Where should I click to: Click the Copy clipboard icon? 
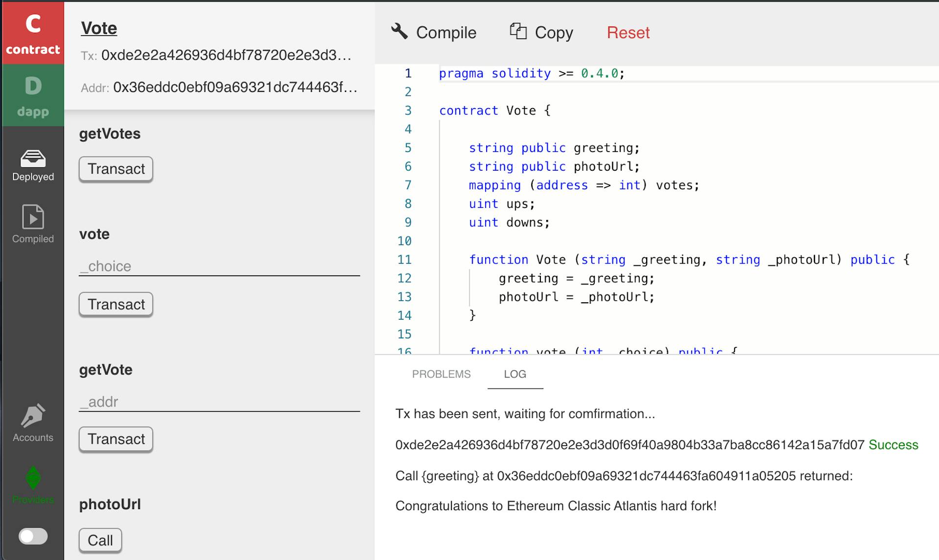[x=518, y=31]
